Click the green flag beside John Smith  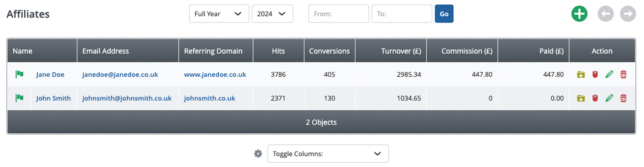point(19,98)
